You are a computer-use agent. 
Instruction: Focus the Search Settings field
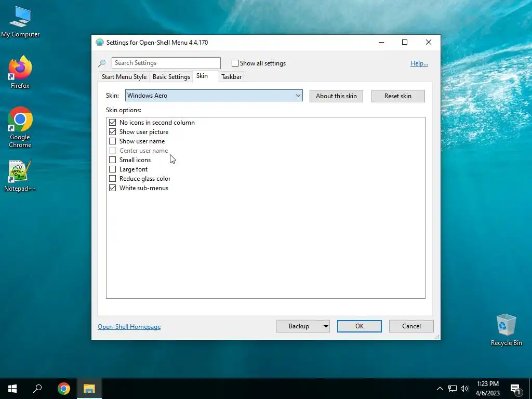(x=166, y=63)
